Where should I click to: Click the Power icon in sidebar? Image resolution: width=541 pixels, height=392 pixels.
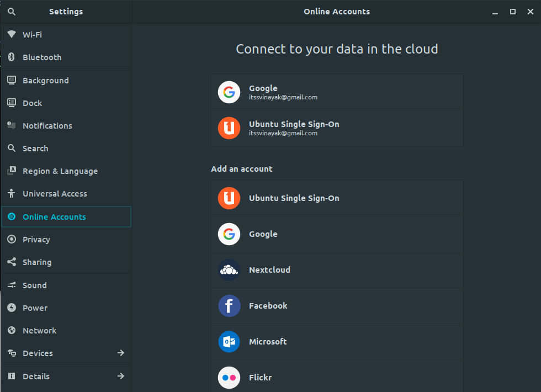click(x=11, y=308)
